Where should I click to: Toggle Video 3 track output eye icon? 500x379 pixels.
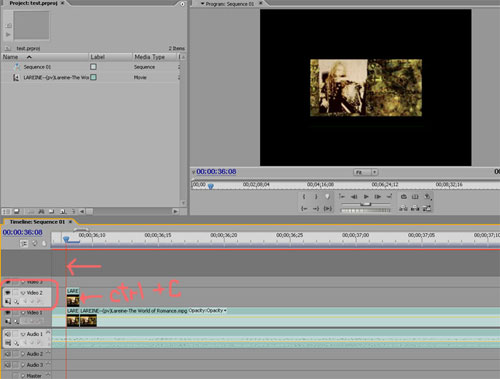point(8,282)
